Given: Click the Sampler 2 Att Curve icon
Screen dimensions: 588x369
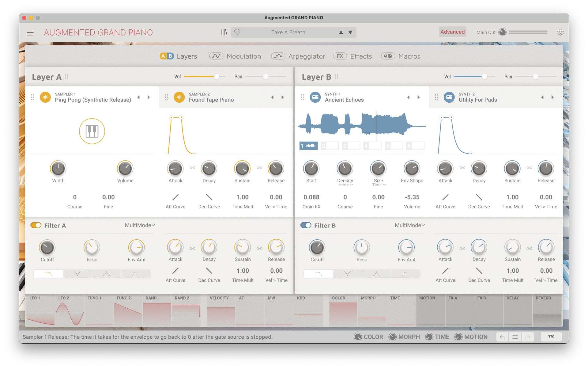Looking at the screenshot, I should (x=175, y=197).
